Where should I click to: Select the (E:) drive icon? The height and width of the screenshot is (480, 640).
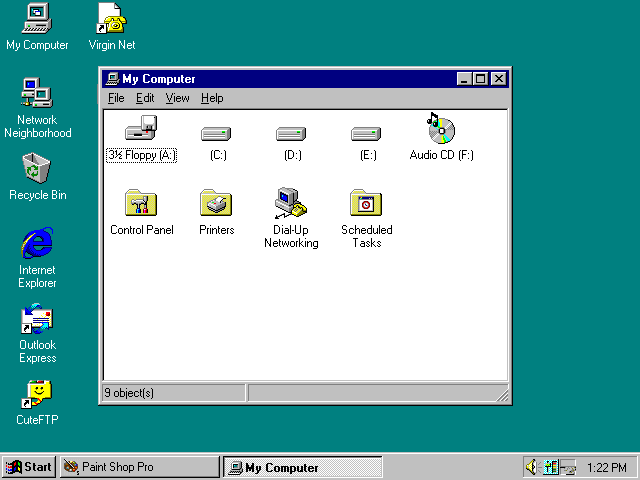[x=366, y=133]
